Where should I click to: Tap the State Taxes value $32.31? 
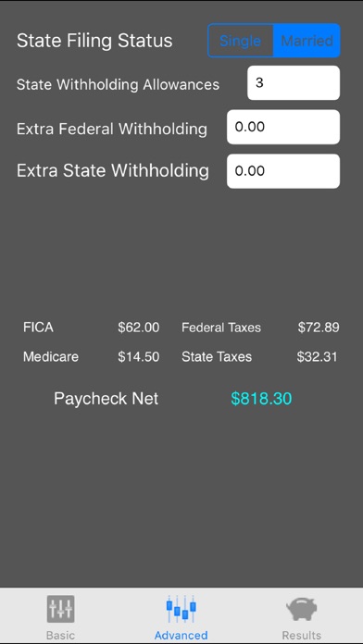pyautogui.click(x=317, y=356)
